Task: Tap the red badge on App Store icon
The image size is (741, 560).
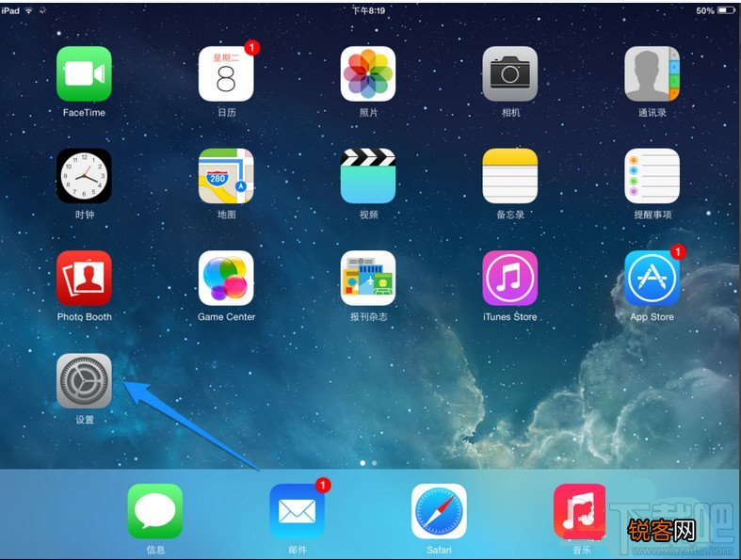Action: click(678, 252)
